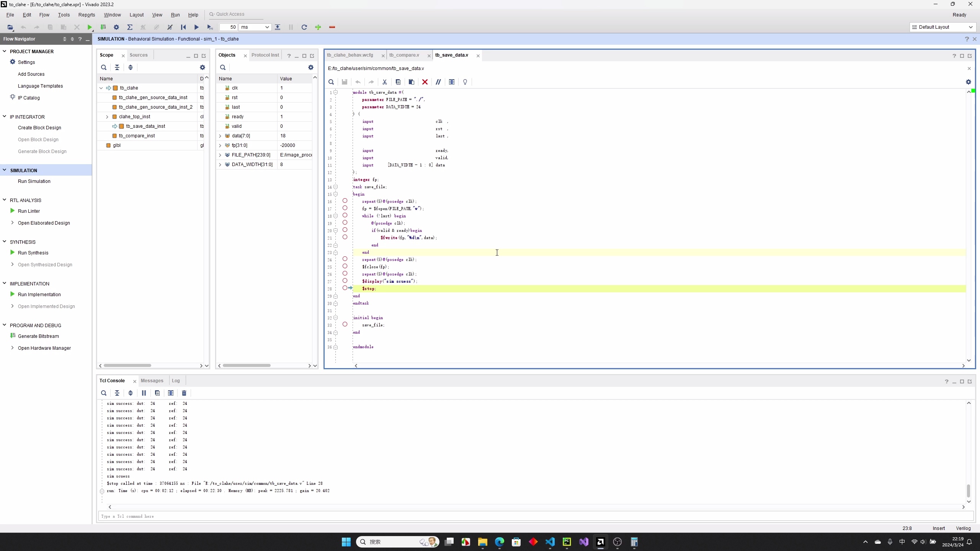Click the Relaunch Simulation icon
Screen dimensions: 980x551
304,27
